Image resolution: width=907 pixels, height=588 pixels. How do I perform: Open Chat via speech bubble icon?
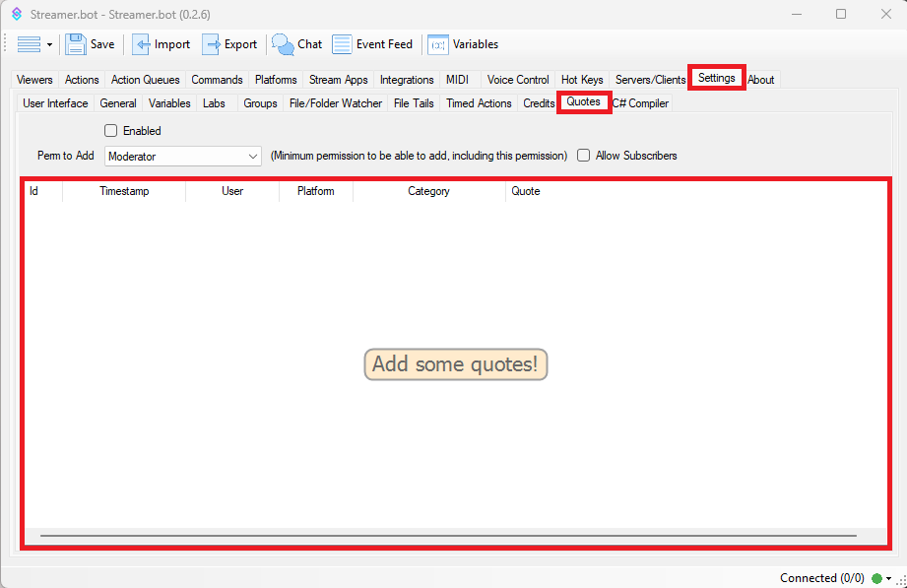click(x=283, y=44)
